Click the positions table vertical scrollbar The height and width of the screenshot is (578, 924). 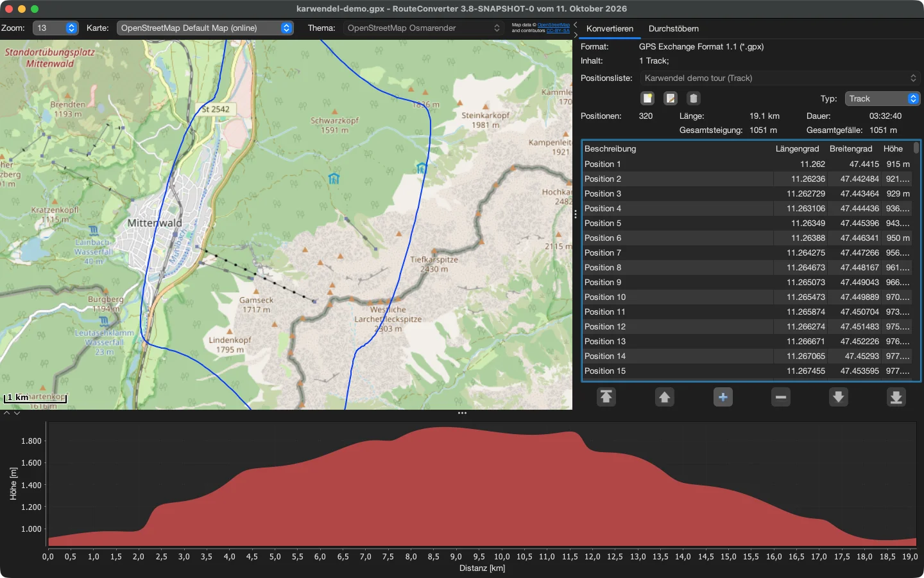point(916,148)
